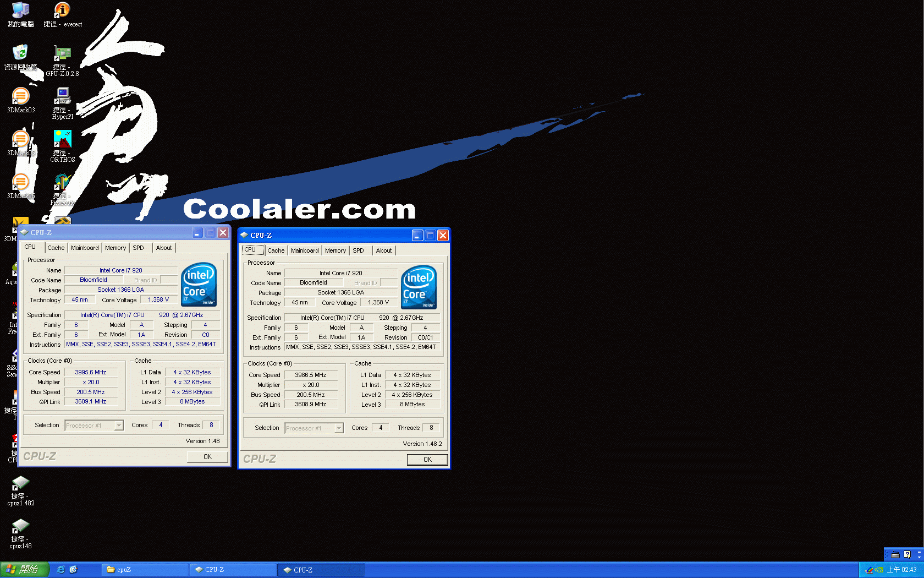
Task: Launch the HyperPI shortcut
Action: pyautogui.click(x=62, y=104)
